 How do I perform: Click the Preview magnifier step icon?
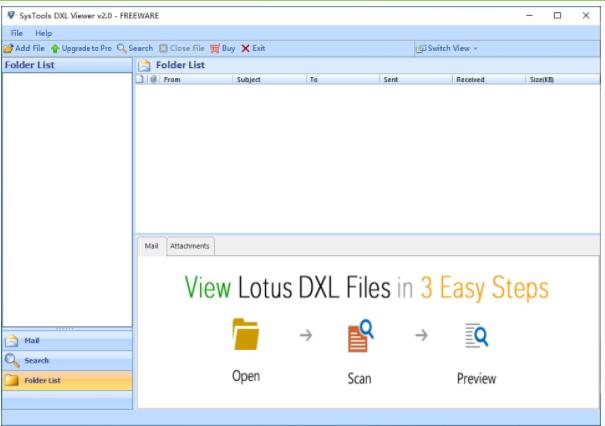pos(476,336)
